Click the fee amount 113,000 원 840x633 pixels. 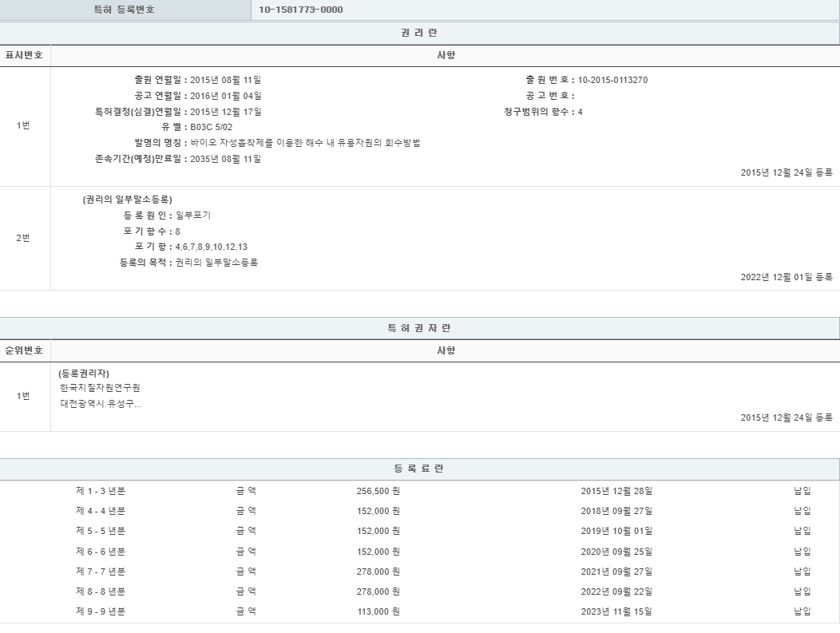point(378,611)
